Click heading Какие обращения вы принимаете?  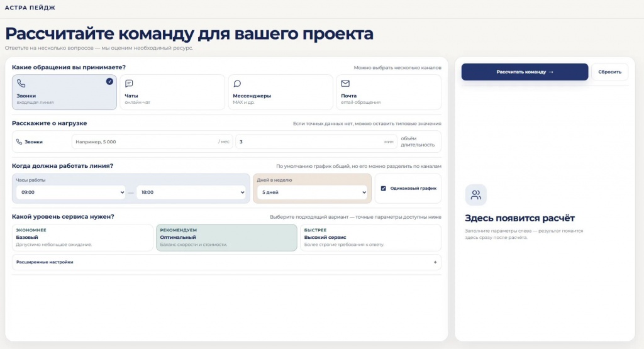pos(69,67)
